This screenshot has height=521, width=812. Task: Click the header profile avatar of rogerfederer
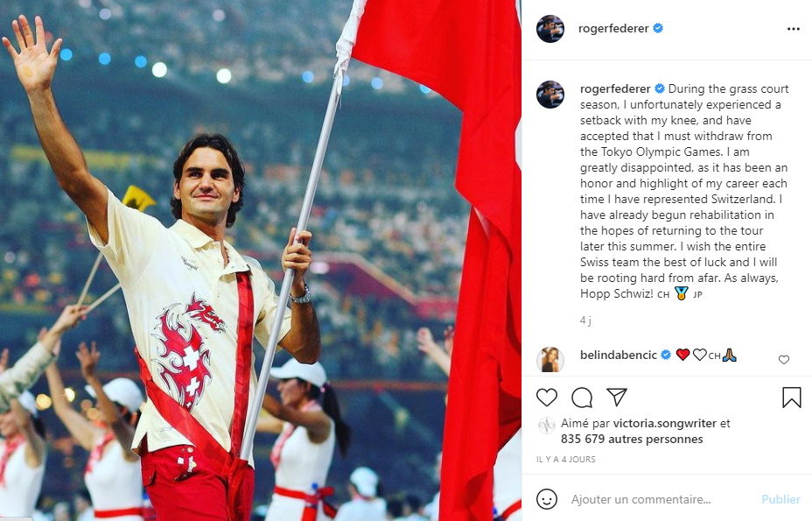[x=550, y=29]
